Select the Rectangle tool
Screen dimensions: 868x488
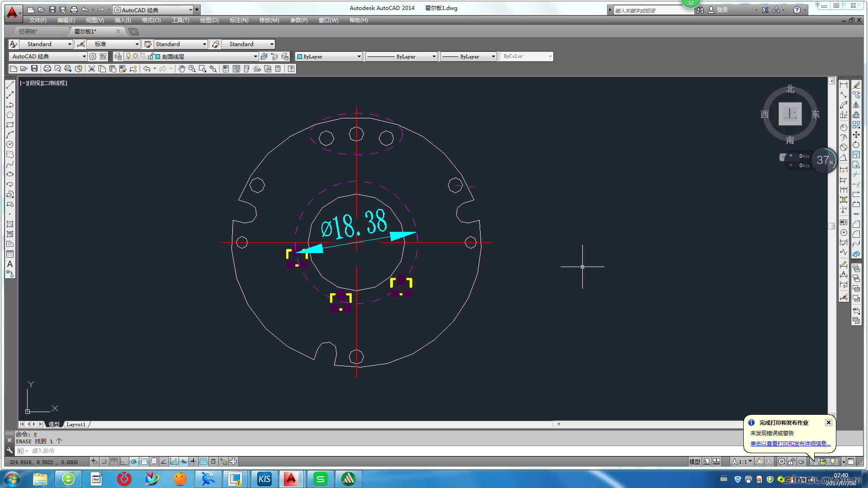point(10,125)
